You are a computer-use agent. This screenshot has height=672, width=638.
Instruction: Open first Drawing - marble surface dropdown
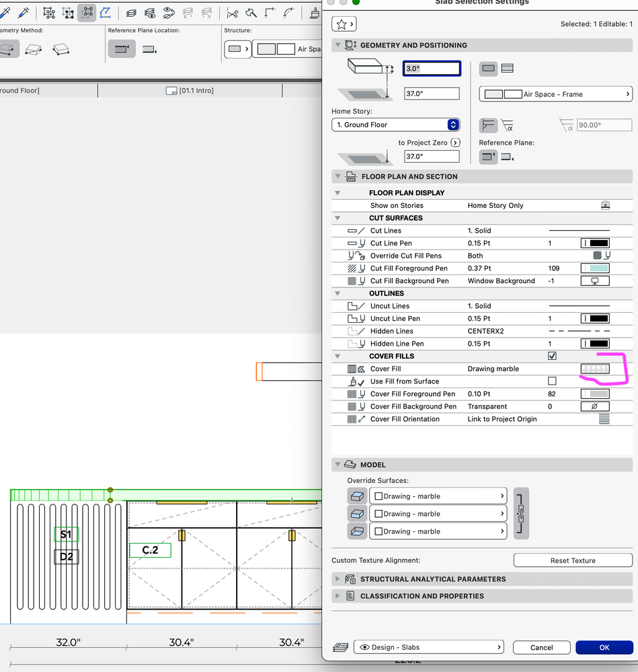pyautogui.click(x=438, y=496)
